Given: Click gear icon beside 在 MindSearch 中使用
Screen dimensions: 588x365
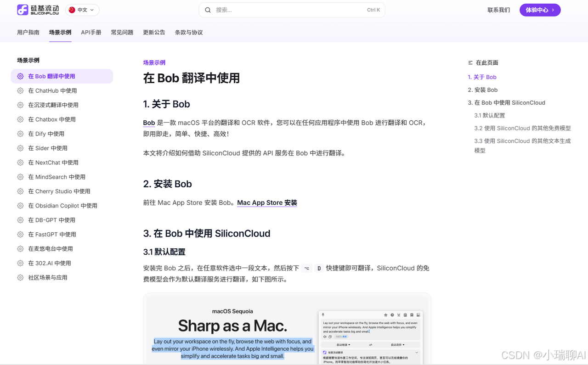Looking at the screenshot, I should click(20, 177).
